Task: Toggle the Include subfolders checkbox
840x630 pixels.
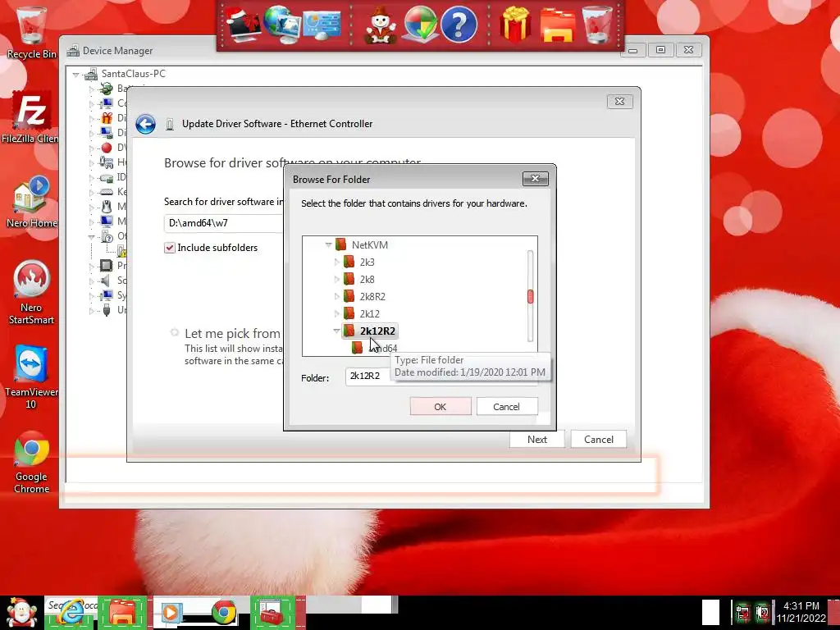Action: 169,248
